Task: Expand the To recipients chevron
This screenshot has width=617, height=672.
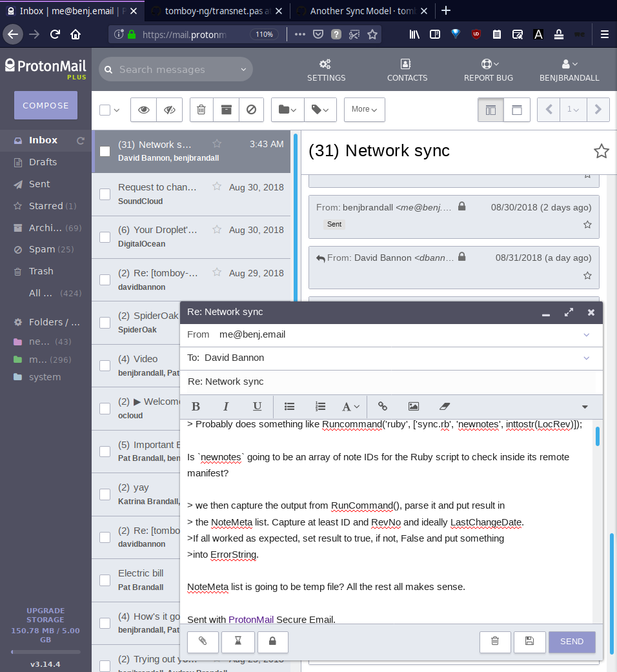Action: (x=587, y=358)
